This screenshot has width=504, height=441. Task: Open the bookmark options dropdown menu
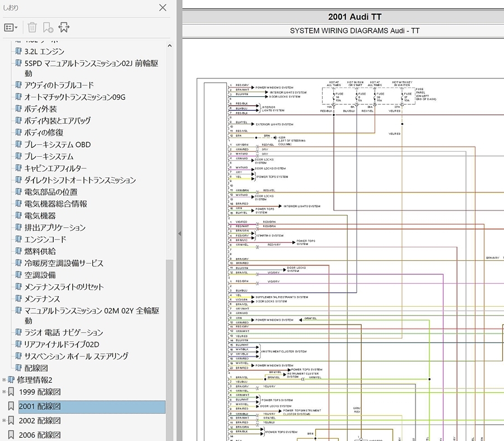click(11, 27)
